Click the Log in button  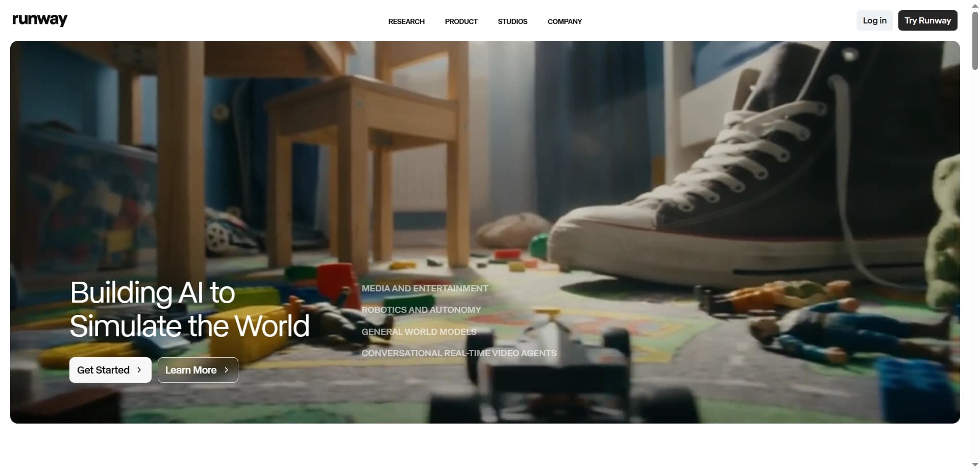point(874,20)
